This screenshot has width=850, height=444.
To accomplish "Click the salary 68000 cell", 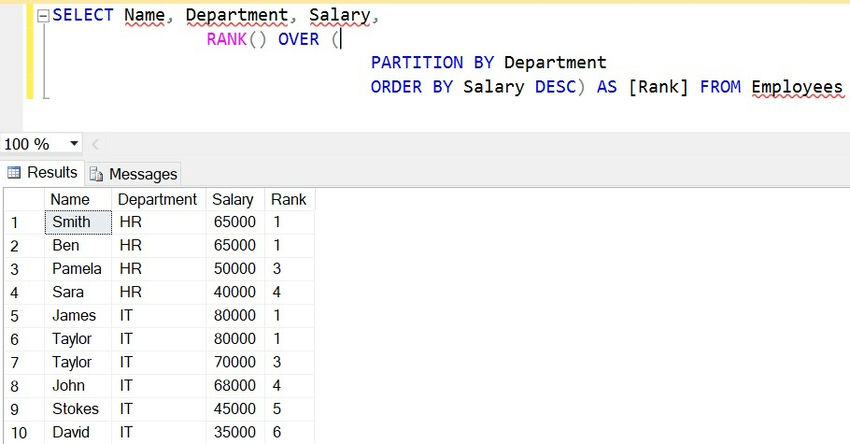I will (235, 385).
